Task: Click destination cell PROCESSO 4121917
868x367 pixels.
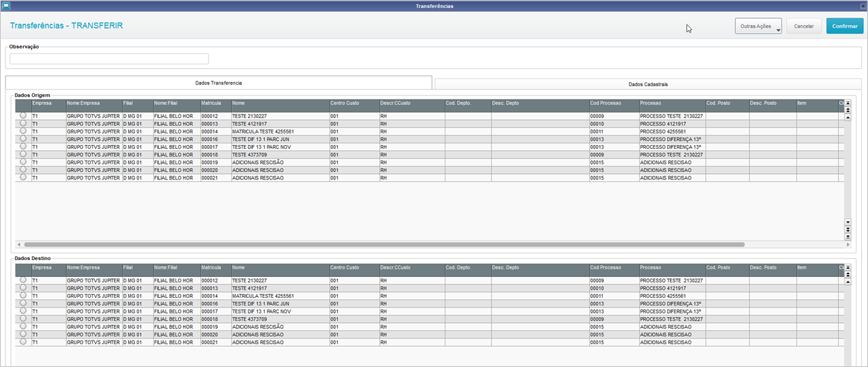Action: click(672, 288)
